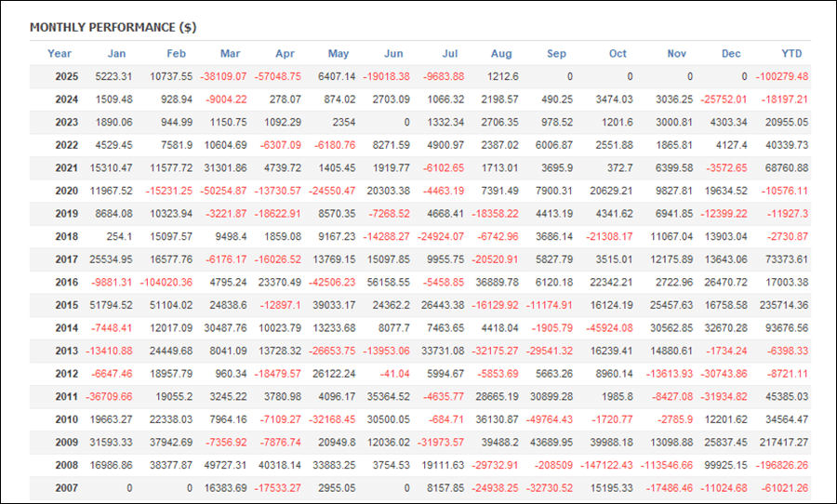
Task: Click the Jan column header
Action: [x=116, y=54]
